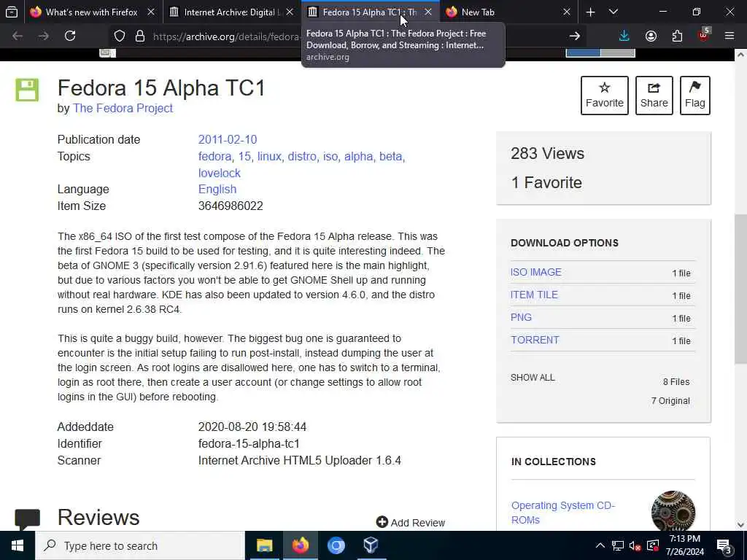Open the beta topic link
747x560 pixels.
[x=391, y=156]
